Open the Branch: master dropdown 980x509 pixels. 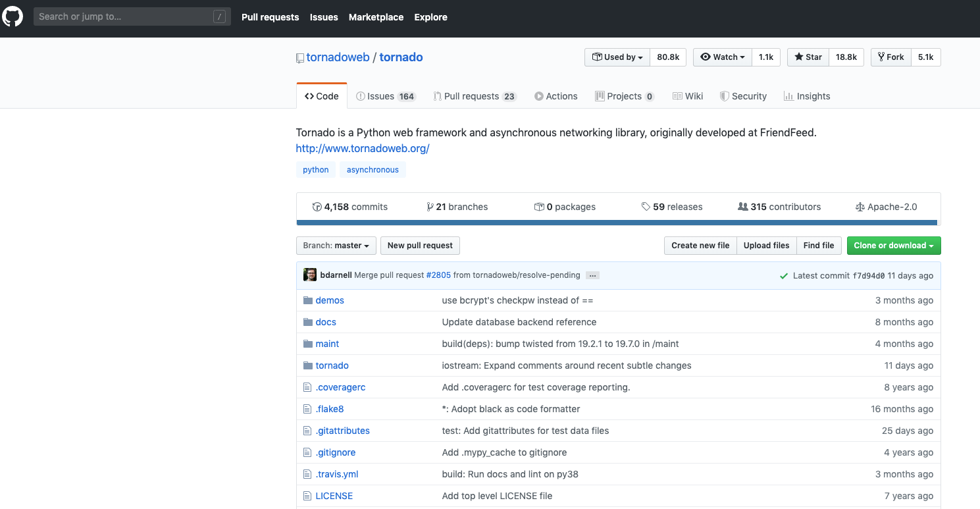pos(336,246)
